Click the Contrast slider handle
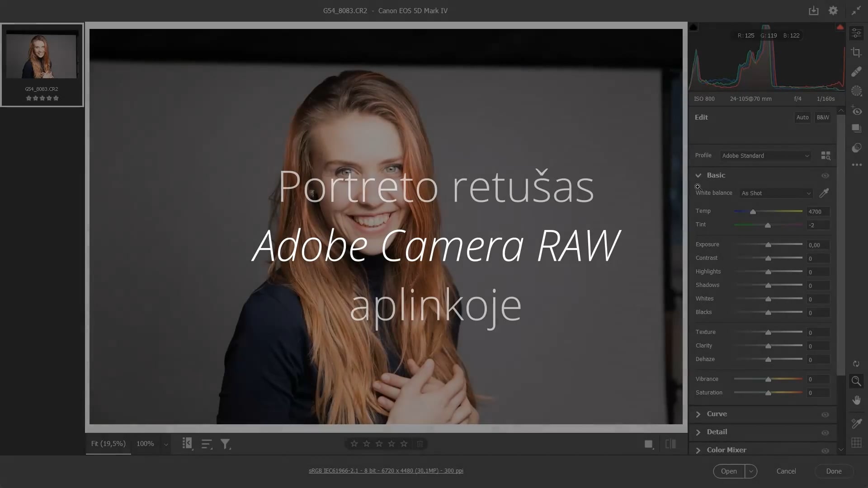 tap(768, 258)
